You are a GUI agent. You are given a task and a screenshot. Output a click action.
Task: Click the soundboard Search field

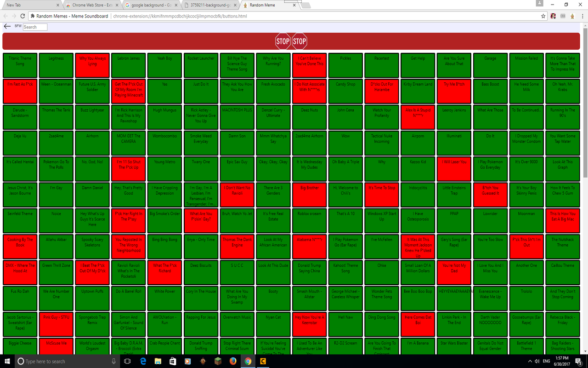coord(35,27)
